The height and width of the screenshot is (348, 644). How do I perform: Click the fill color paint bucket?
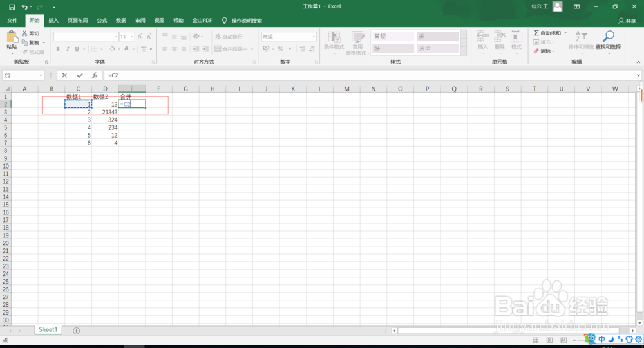(x=112, y=49)
